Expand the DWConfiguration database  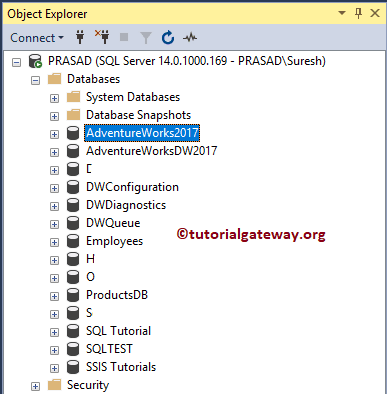coord(54,188)
